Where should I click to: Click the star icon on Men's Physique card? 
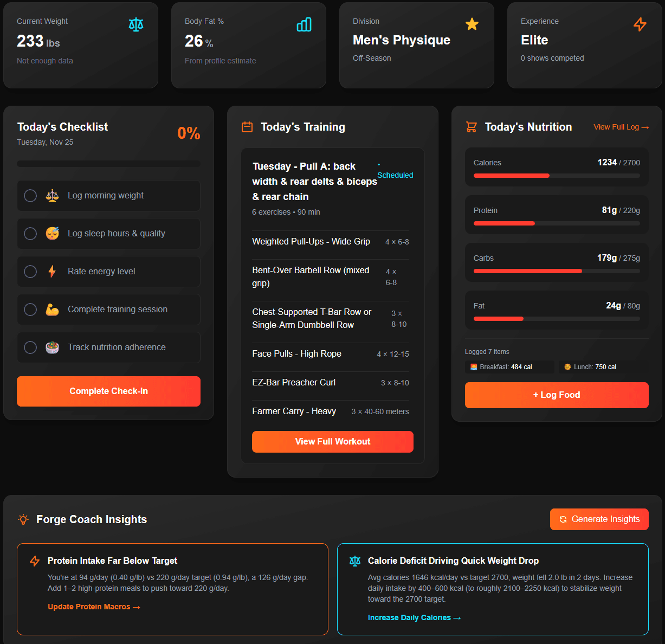point(472,24)
